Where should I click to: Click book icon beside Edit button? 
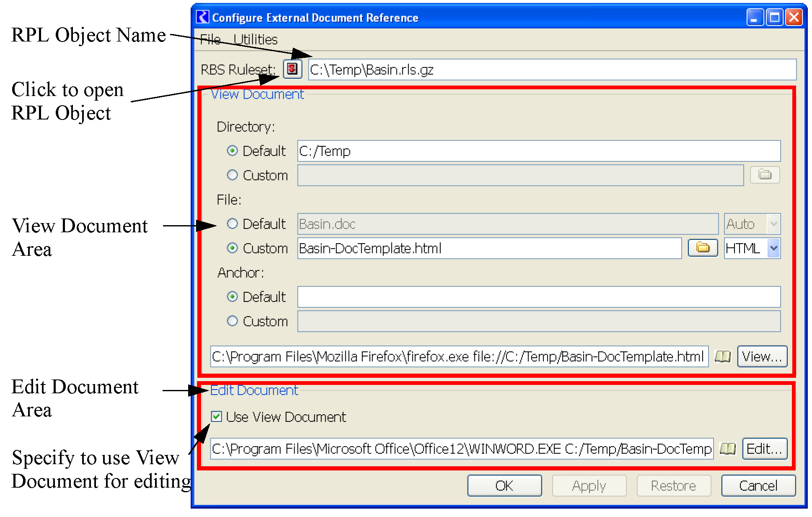(x=728, y=449)
